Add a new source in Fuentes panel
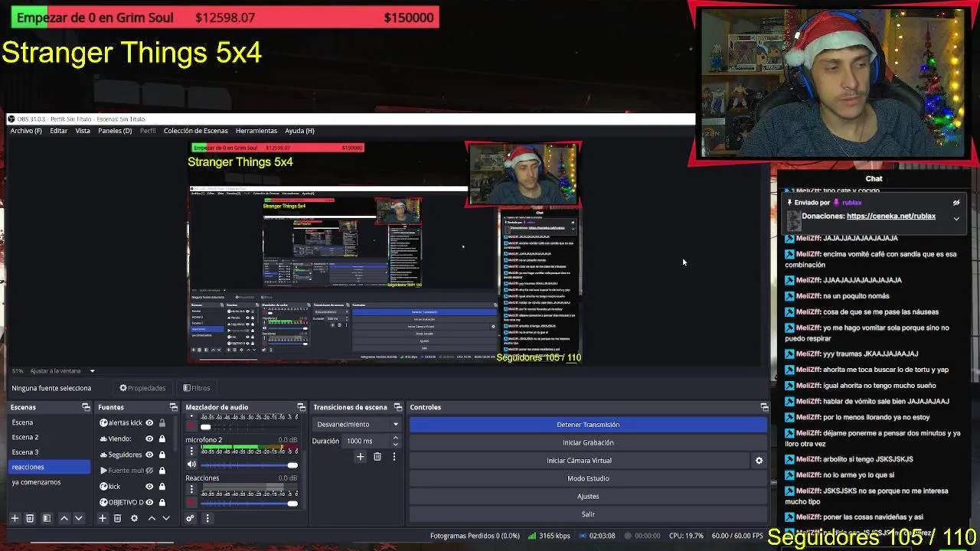 (102, 518)
